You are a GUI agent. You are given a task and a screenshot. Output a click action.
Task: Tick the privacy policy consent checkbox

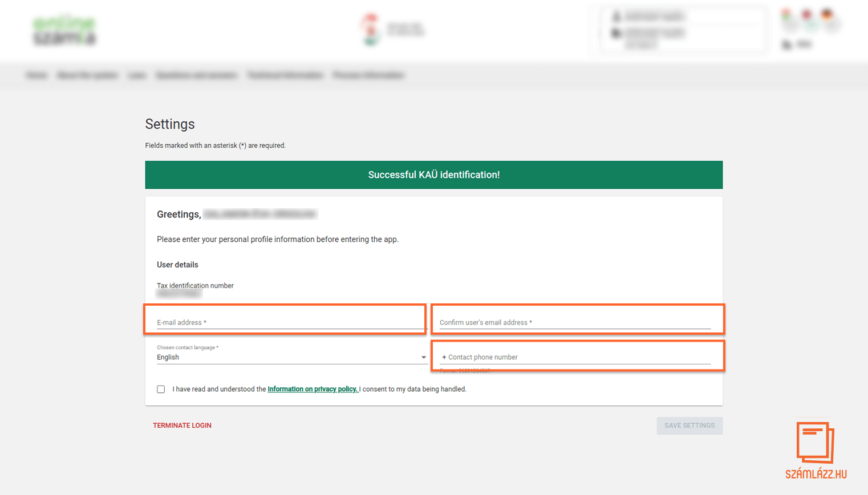click(x=161, y=389)
